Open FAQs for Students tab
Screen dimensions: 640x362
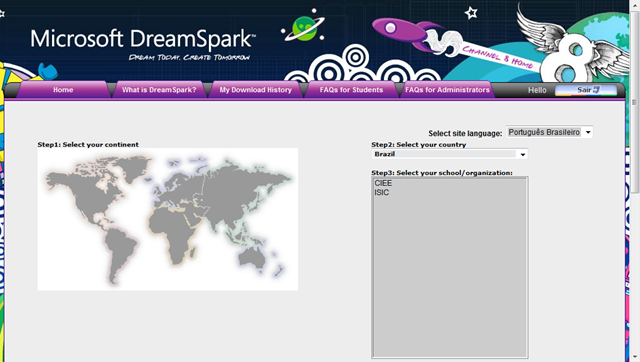pos(351,90)
